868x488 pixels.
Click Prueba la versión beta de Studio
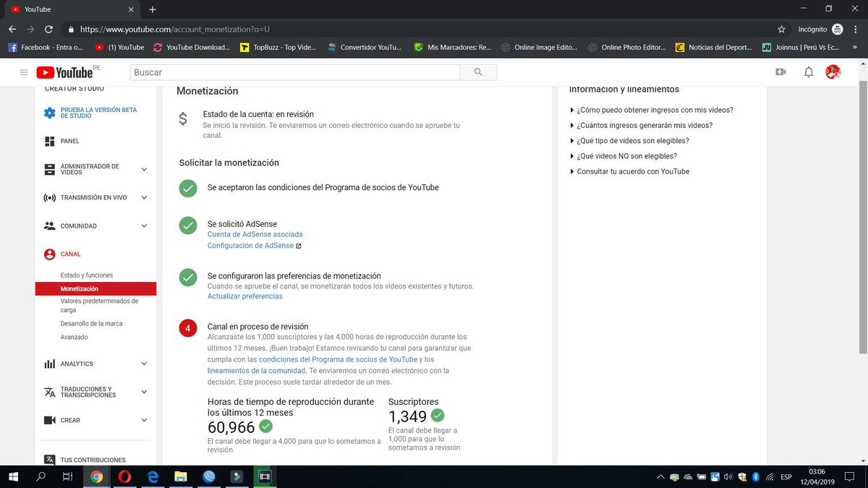[98, 113]
